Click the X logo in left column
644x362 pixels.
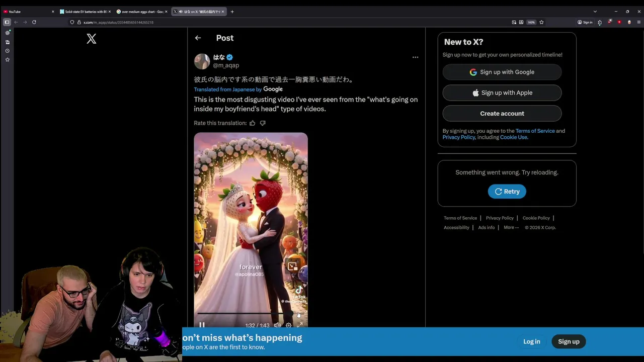coord(91,39)
